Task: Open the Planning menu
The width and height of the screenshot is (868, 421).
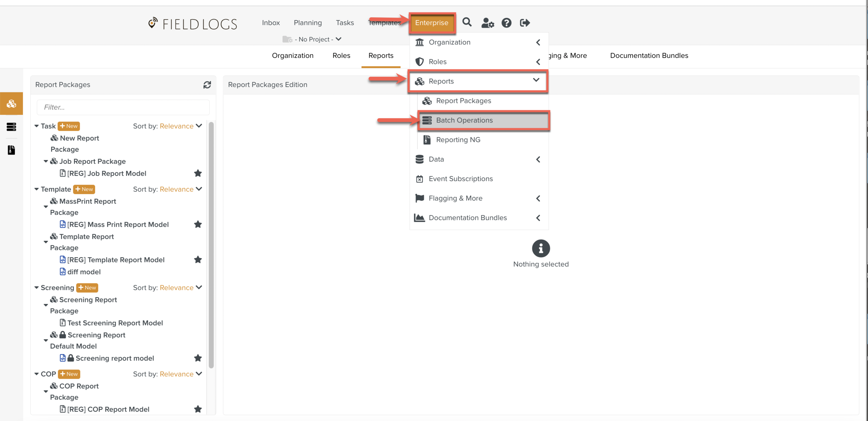Action: (308, 23)
